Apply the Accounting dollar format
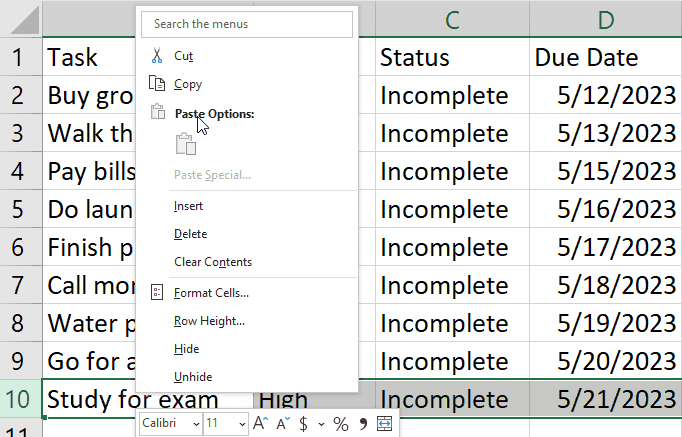 coord(303,424)
